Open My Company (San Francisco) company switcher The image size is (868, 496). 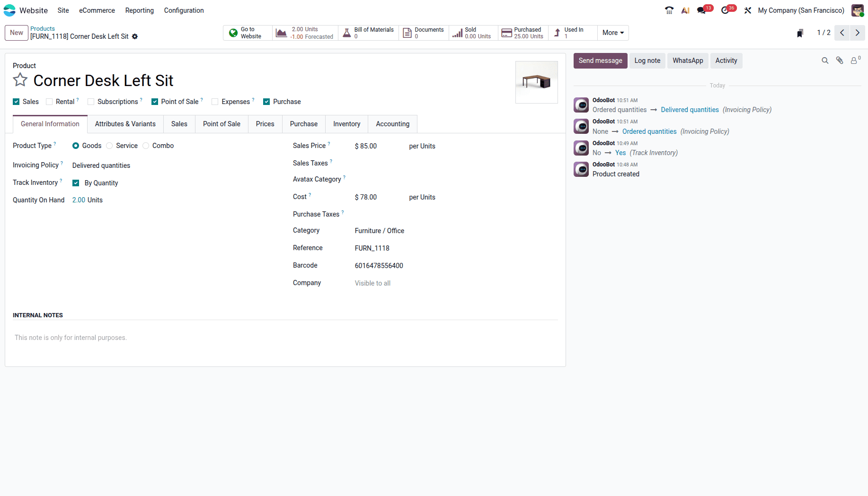tap(801, 10)
